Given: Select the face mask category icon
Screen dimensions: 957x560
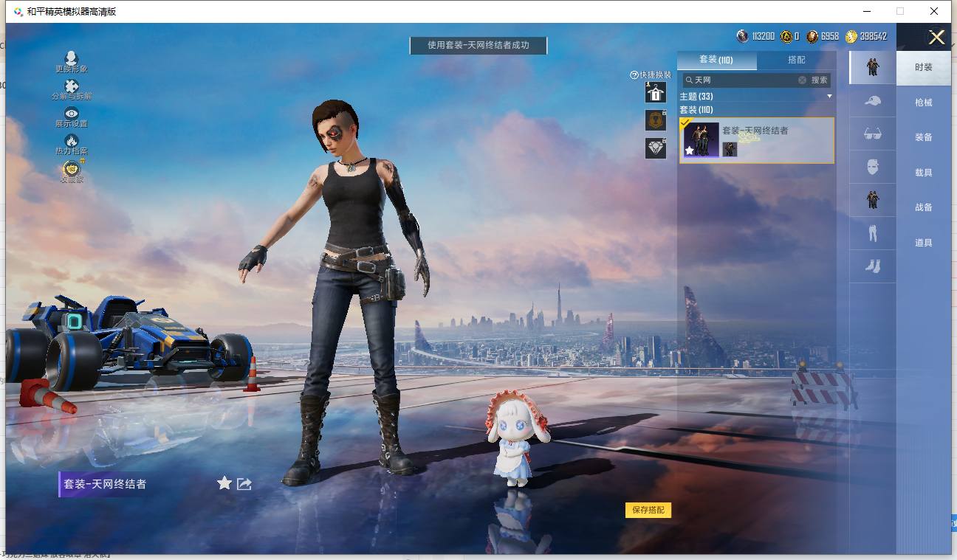Looking at the screenshot, I should 873,167.
